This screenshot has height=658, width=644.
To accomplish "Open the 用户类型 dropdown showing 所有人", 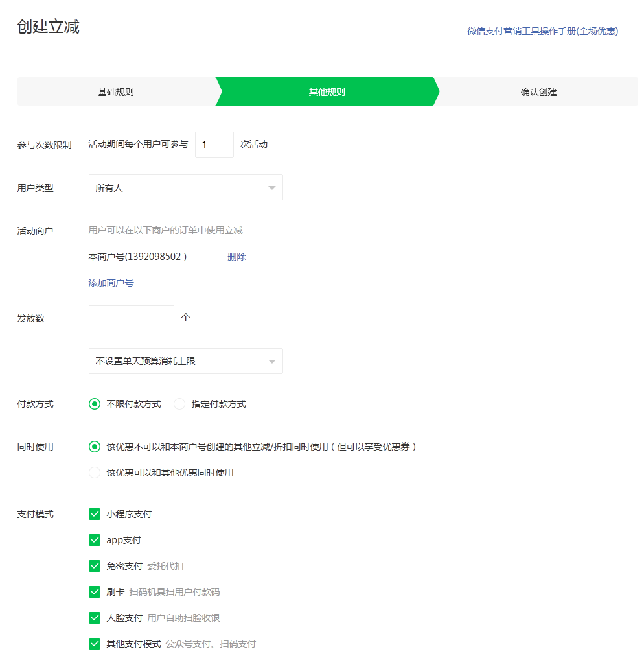I will (186, 187).
